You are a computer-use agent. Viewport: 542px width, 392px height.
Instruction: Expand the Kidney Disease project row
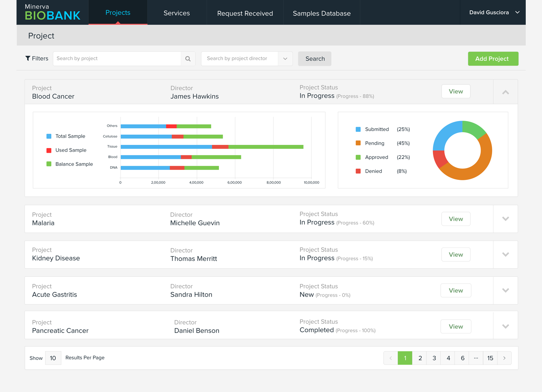click(506, 254)
